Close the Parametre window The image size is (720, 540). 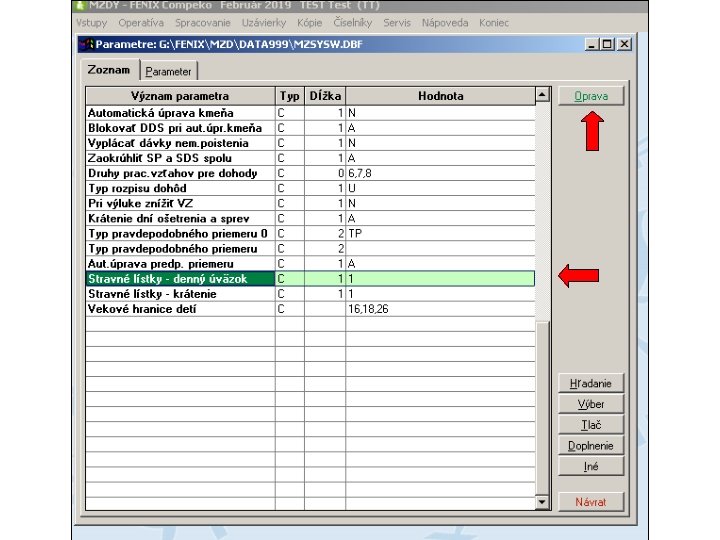[x=624, y=45]
